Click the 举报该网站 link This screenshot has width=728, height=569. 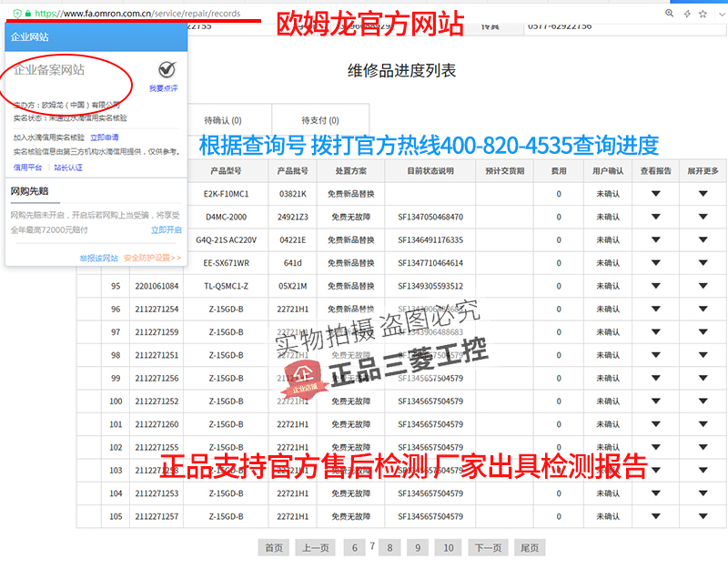[x=99, y=258]
